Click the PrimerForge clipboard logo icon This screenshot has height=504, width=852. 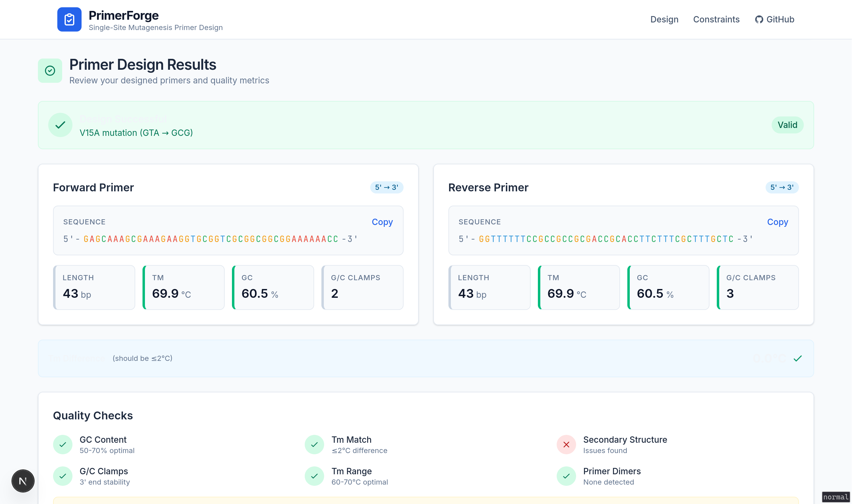(x=69, y=19)
